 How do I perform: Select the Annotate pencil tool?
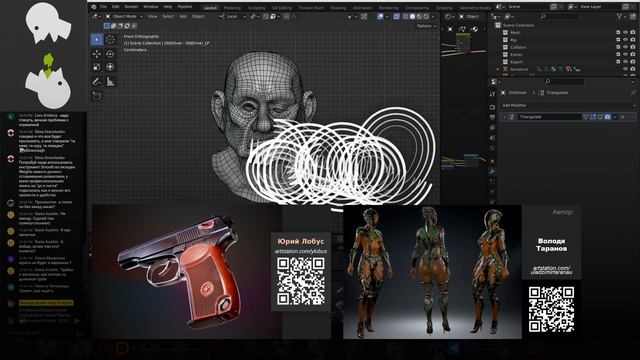tap(97, 82)
